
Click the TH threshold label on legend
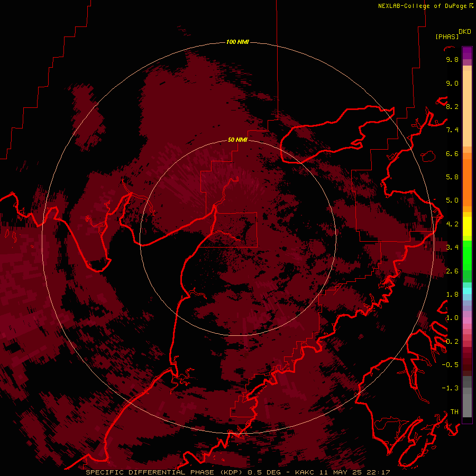pyautogui.click(x=454, y=411)
